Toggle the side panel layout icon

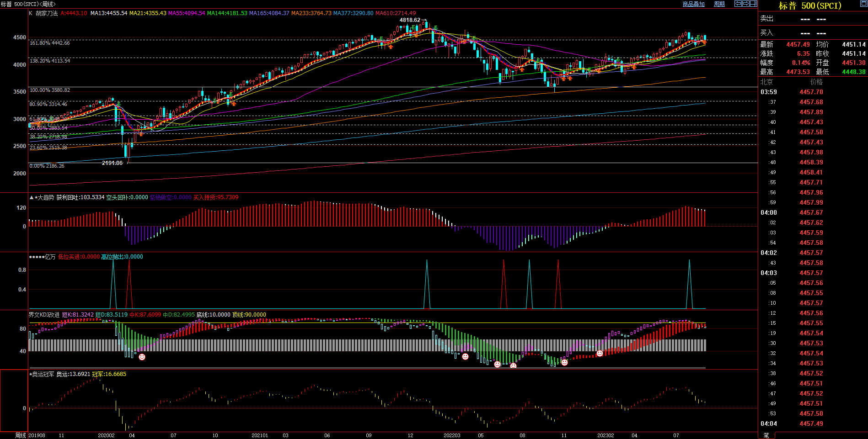pyautogui.click(x=753, y=4)
